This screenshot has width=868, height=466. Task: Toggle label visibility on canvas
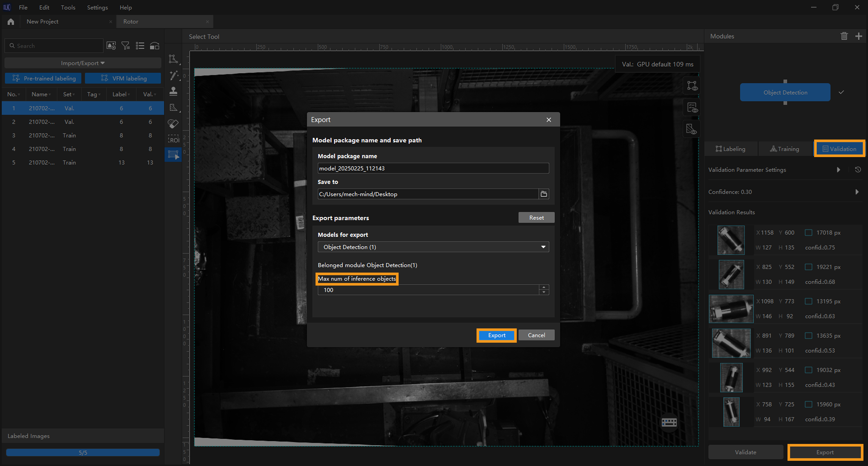tap(692, 86)
